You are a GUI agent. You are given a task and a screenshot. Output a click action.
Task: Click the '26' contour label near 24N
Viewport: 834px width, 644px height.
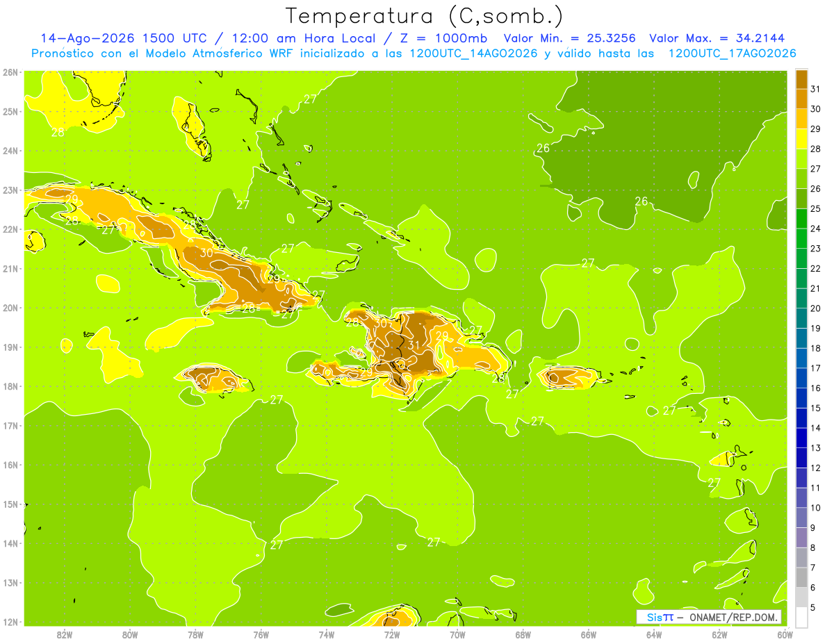coord(543,148)
